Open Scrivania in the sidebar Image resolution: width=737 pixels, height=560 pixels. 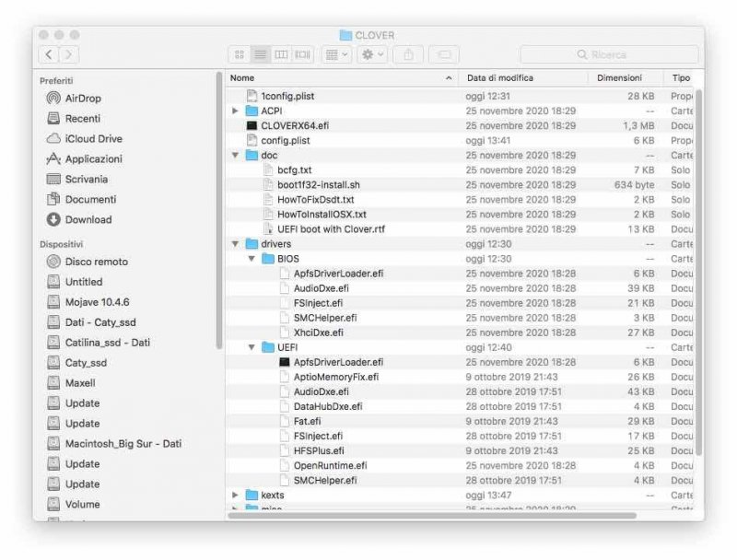[x=77, y=179]
